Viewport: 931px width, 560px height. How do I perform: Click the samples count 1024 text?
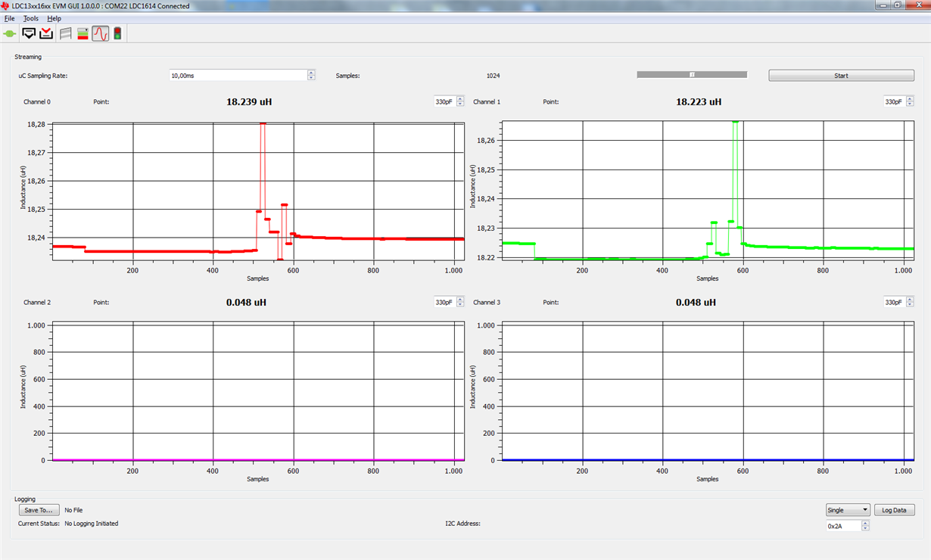point(493,76)
